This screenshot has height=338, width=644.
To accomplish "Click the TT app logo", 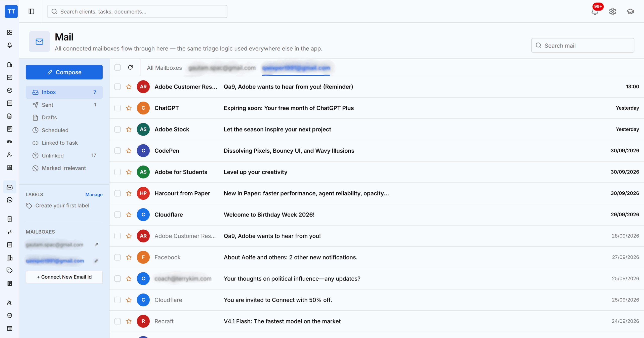I will pyautogui.click(x=11, y=12).
